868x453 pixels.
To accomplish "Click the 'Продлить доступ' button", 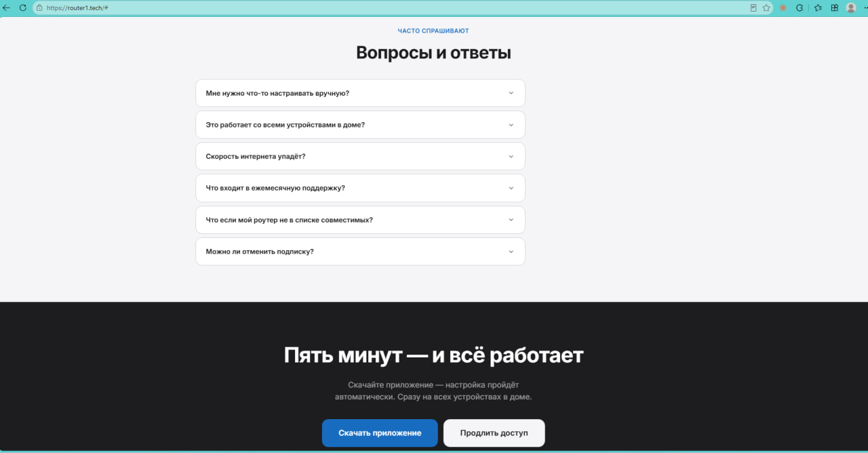I will [494, 433].
